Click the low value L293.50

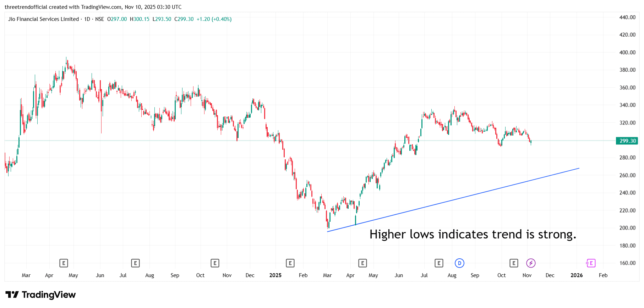pyautogui.click(x=162, y=19)
